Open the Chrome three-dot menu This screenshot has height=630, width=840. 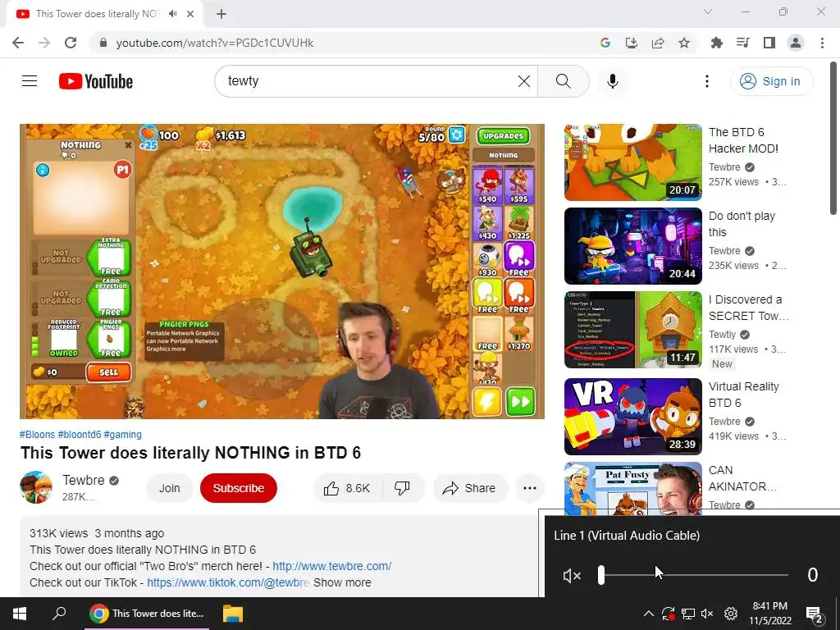(822, 43)
